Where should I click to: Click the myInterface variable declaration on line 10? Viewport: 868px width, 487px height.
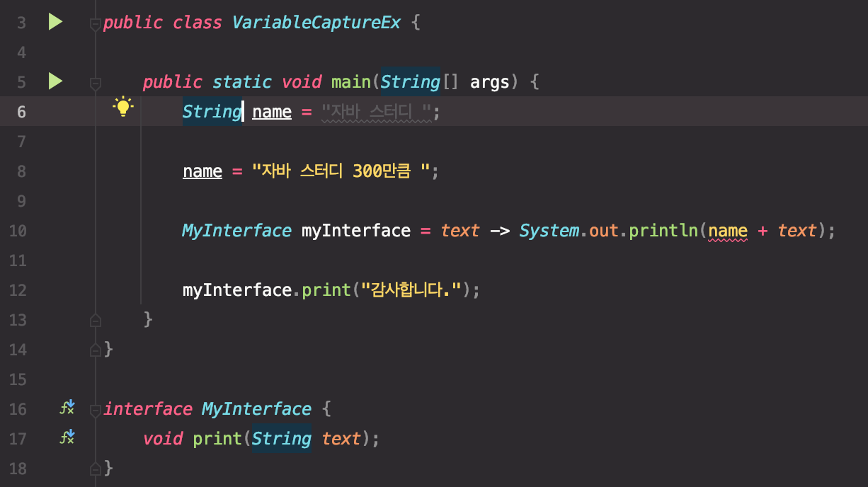(x=356, y=231)
